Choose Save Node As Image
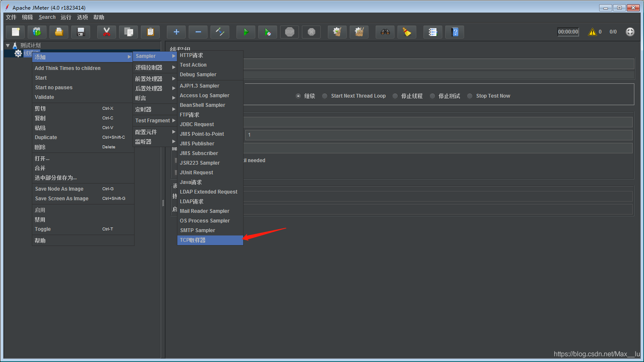The height and width of the screenshot is (362, 644). pos(83,189)
